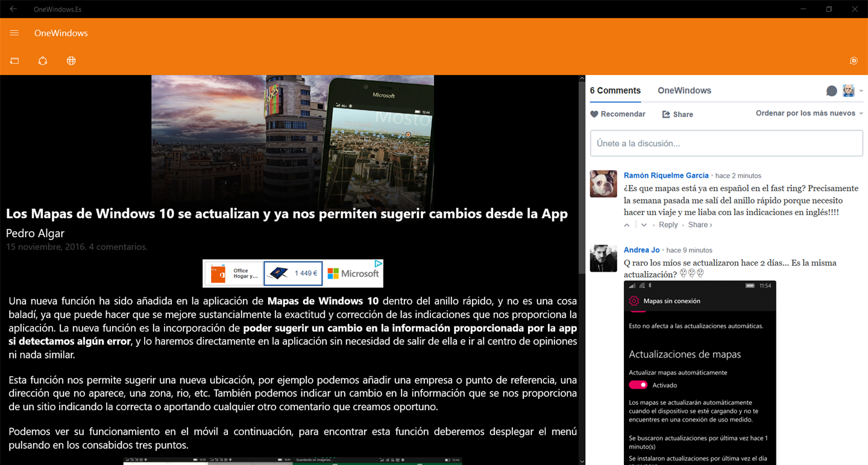Viewport: 868px width, 465px height.
Task: Click the circular share icon in toolbar
Action: click(43, 61)
